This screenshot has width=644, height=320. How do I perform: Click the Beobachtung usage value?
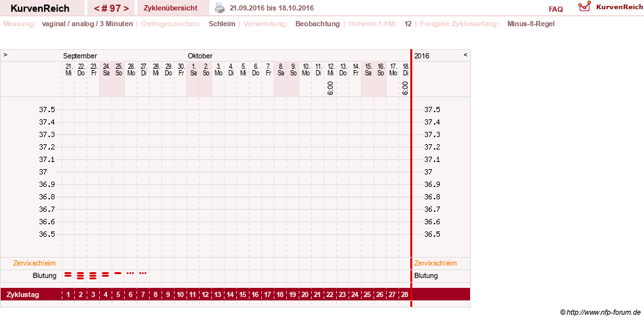(x=318, y=24)
